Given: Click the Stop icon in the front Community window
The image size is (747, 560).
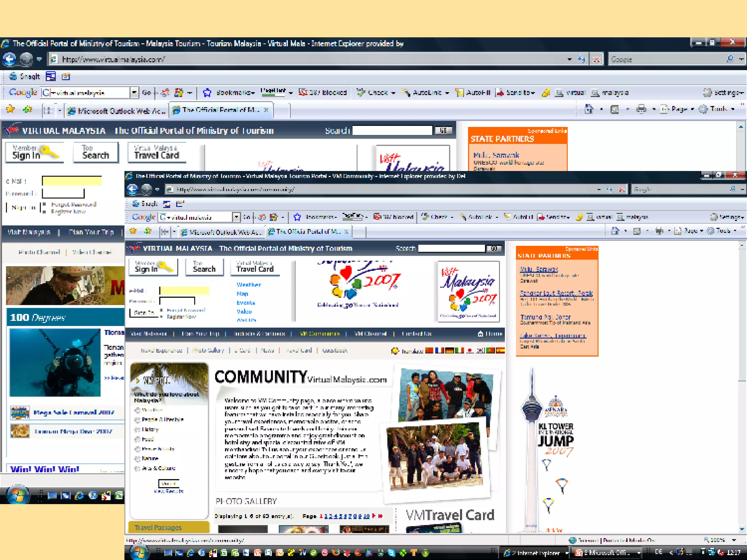Looking at the screenshot, I should [622, 189].
